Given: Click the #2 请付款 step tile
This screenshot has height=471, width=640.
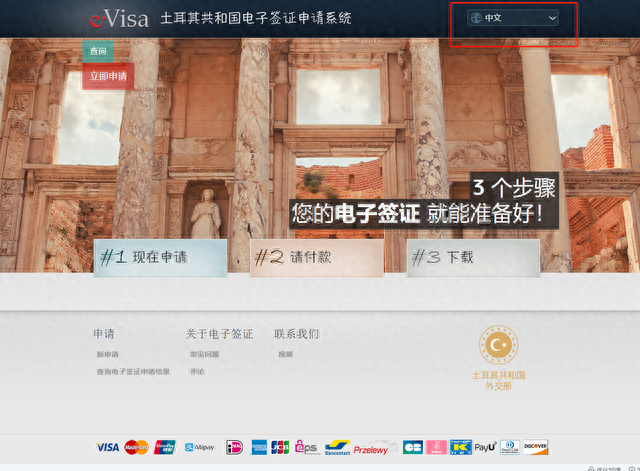Looking at the screenshot, I should click(x=317, y=258).
